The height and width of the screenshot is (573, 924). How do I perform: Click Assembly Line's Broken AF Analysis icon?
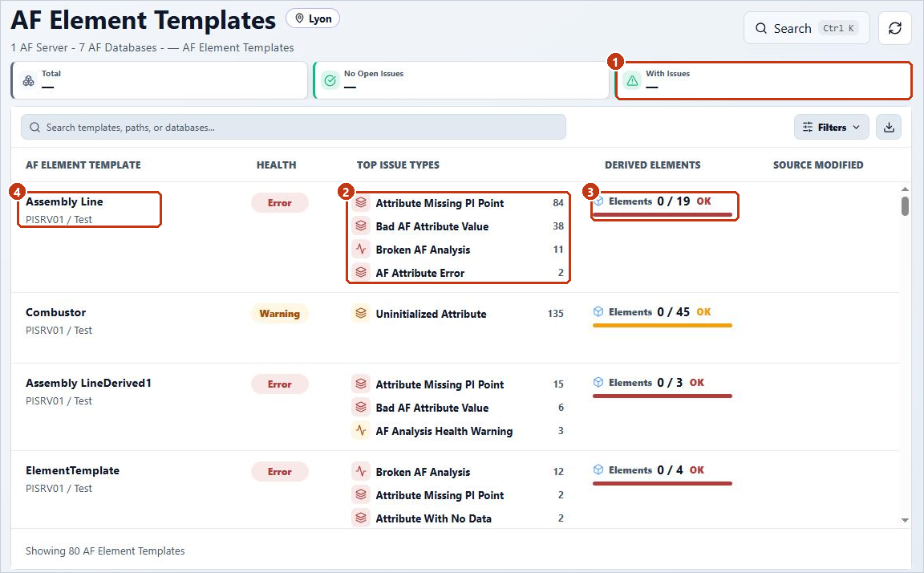[x=361, y=250]
